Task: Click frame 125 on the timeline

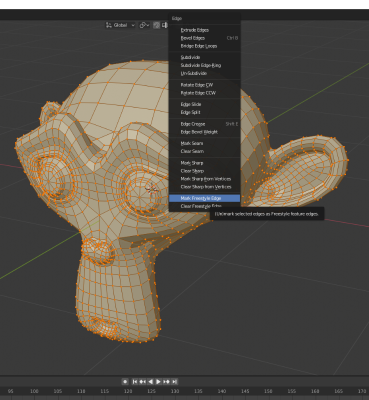Action: point(151,391)
